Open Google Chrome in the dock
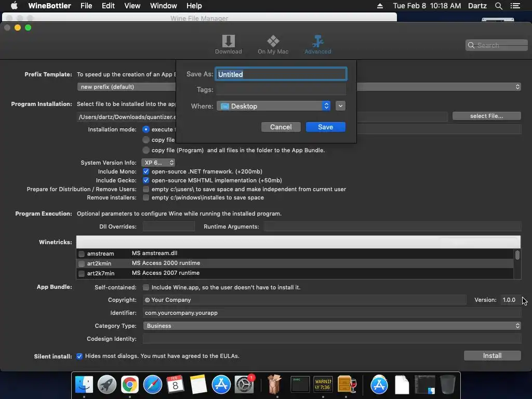This screenshot has width=532, height=399. (x=129, y=384)
